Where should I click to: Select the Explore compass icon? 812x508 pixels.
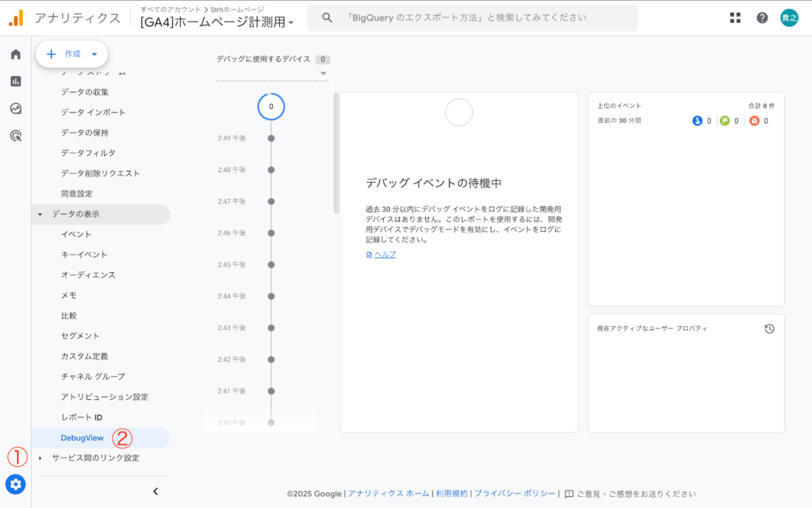click(14, 109)
